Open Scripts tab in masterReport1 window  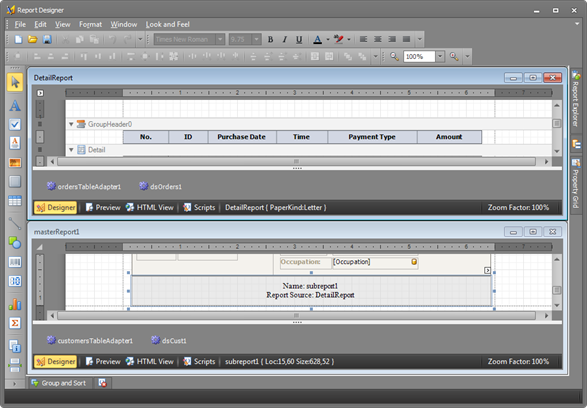[x=199, y=361]
